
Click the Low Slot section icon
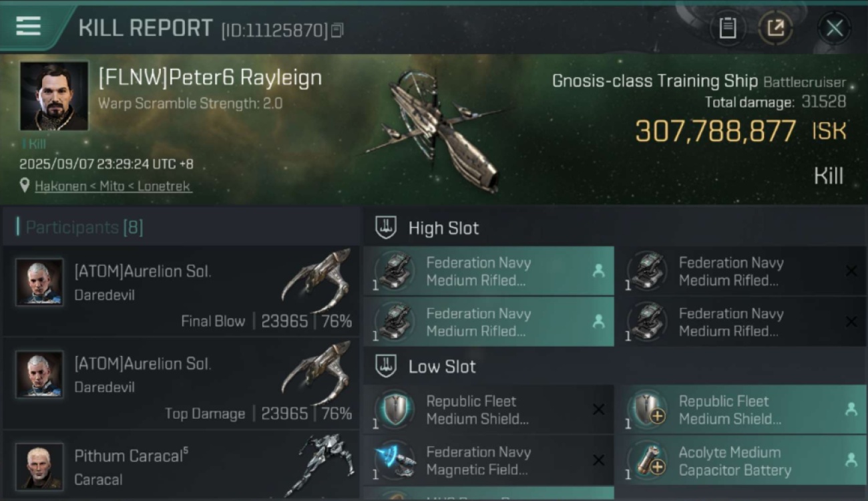387,366
